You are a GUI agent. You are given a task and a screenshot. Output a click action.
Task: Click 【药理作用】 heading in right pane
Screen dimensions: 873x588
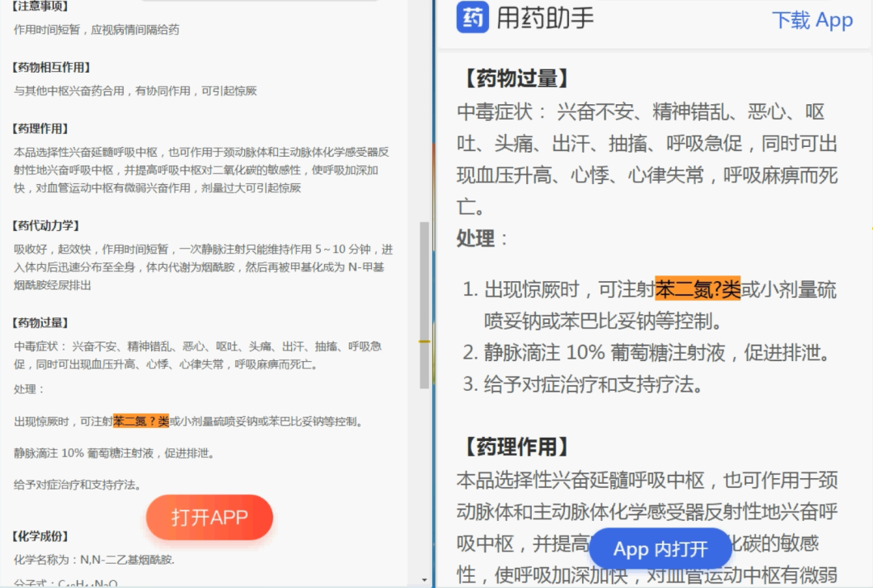tap(516, 447)
